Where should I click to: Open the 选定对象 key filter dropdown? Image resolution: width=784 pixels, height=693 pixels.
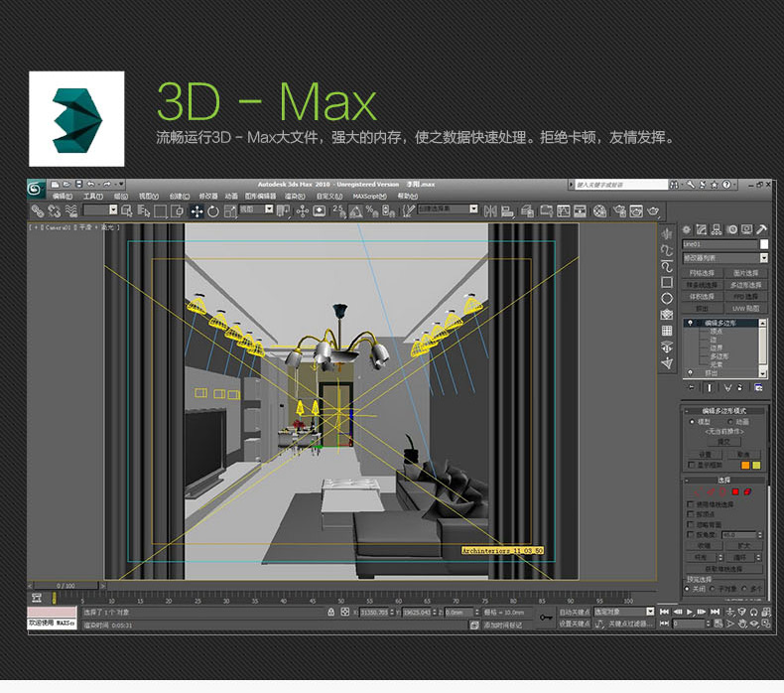(624, 612)
